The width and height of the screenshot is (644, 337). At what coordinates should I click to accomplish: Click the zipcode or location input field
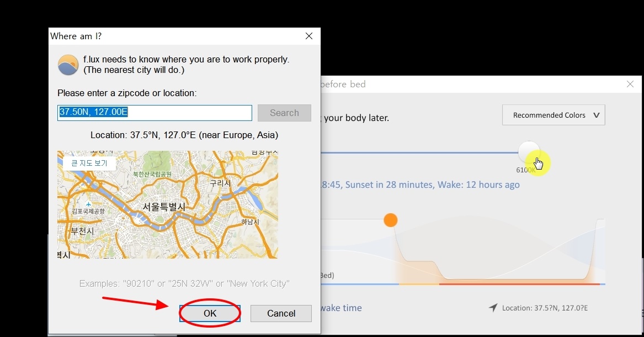pyautogui.click(x=155, y=113)
